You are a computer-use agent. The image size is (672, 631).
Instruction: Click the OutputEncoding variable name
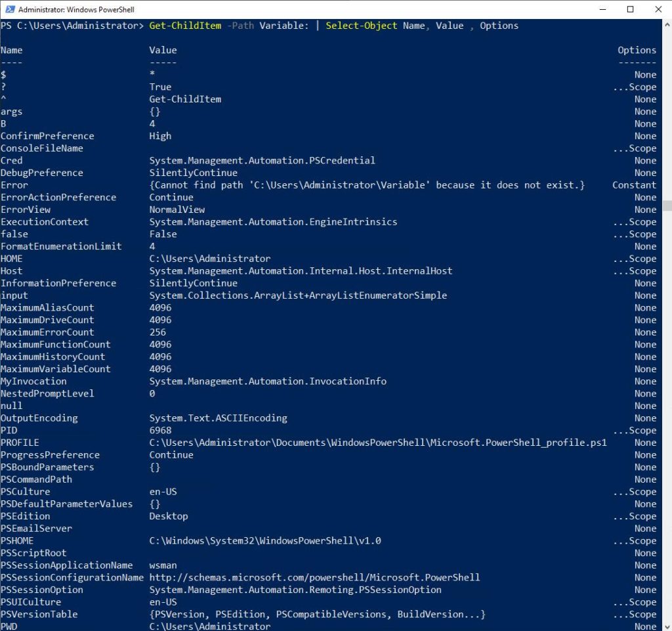pos(39,418)
